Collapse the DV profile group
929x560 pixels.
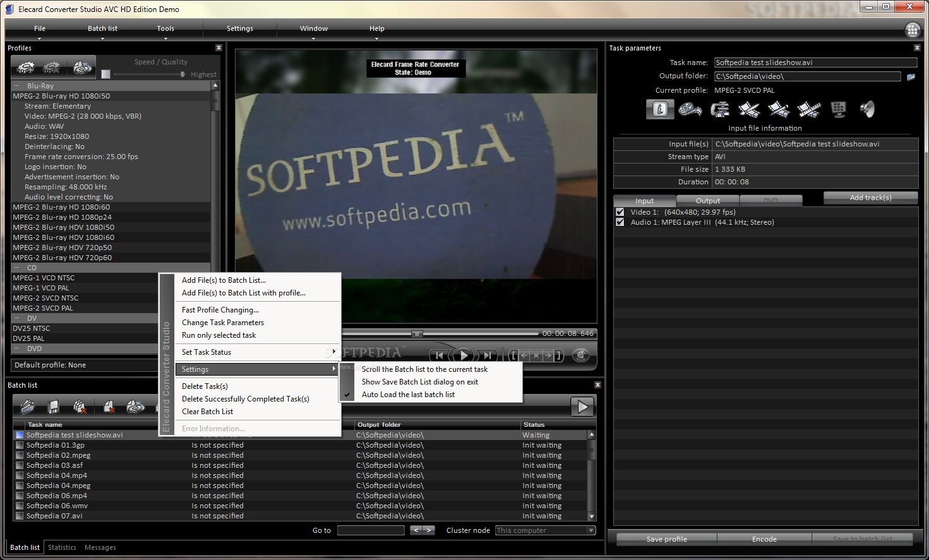(17, 318)
